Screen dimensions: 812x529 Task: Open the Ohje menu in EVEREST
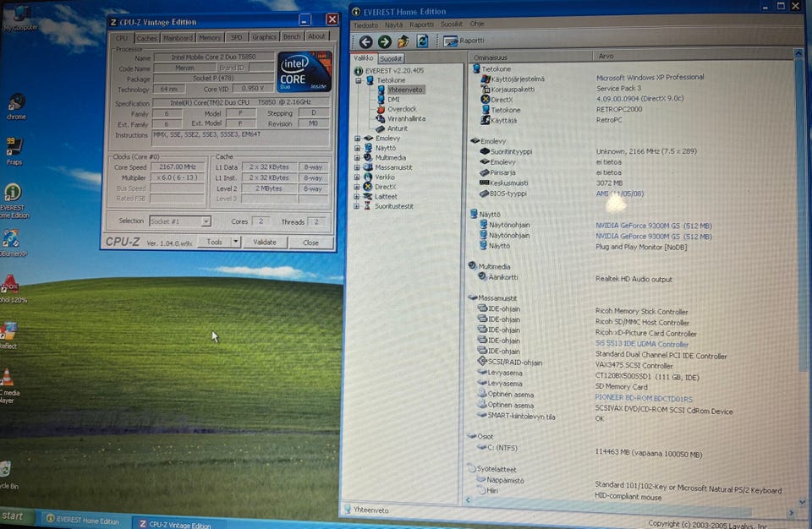477,24
